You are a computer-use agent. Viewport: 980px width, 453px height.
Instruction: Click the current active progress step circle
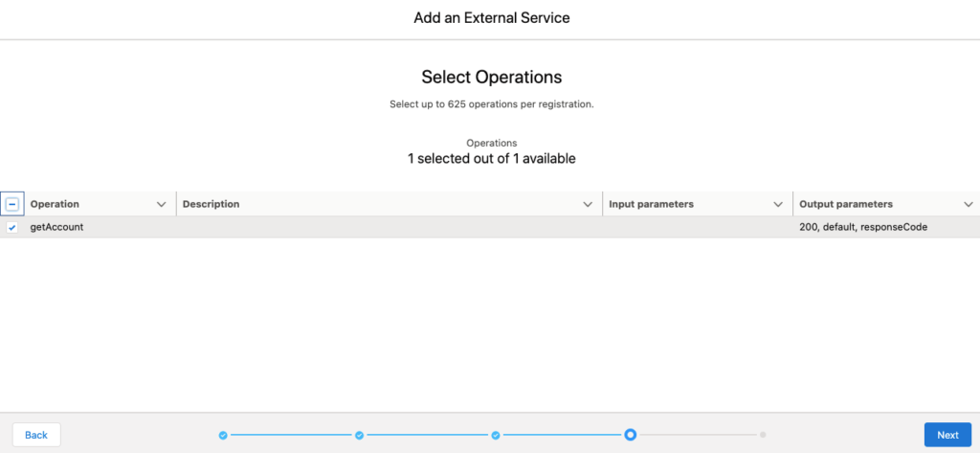pos(631,434)
